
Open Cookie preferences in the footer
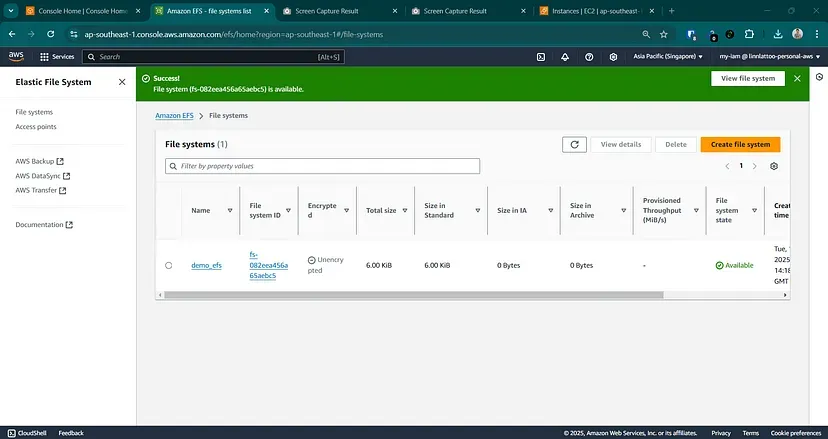[x=796, y=433]
